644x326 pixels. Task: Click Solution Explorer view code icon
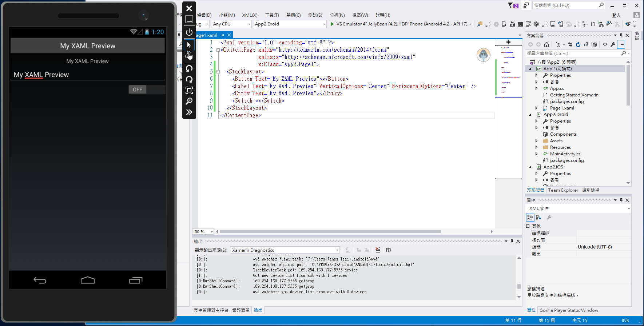pyautogui.click(x=605, y=44)
